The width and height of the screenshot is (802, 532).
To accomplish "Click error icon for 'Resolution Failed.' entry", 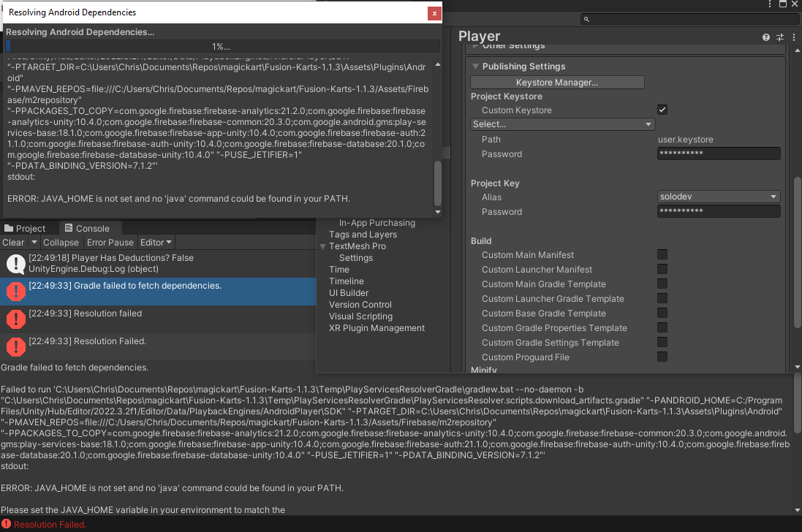I will pos(16,346).
